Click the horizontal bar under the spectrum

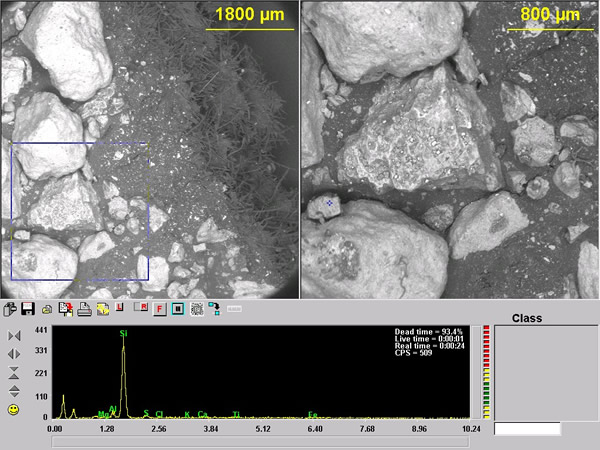click(x=260, y=442)
